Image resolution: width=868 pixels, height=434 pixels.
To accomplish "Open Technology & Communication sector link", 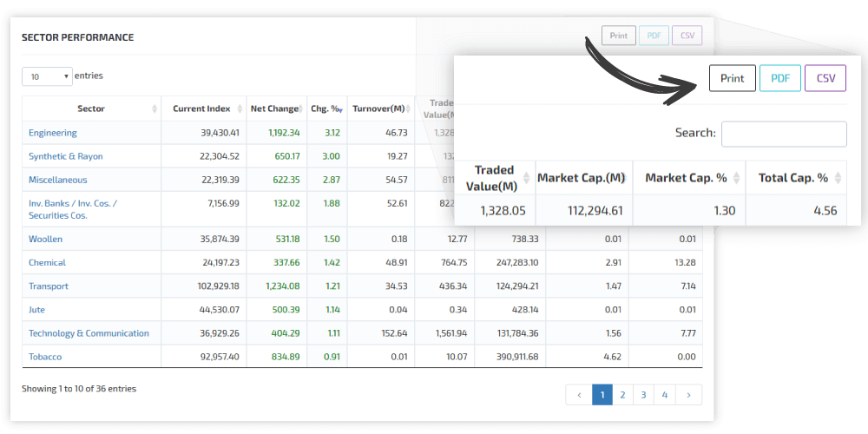I will point(89,333).
